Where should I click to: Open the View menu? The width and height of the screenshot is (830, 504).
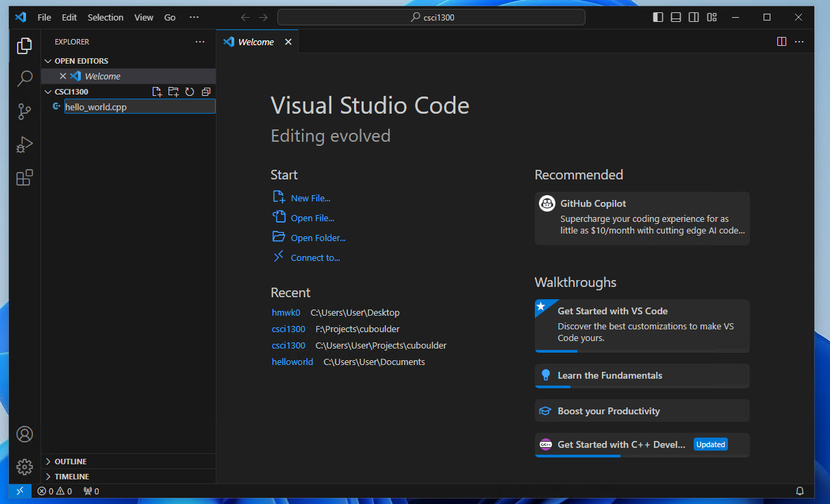pyautogui.click(x=144, y=17)
